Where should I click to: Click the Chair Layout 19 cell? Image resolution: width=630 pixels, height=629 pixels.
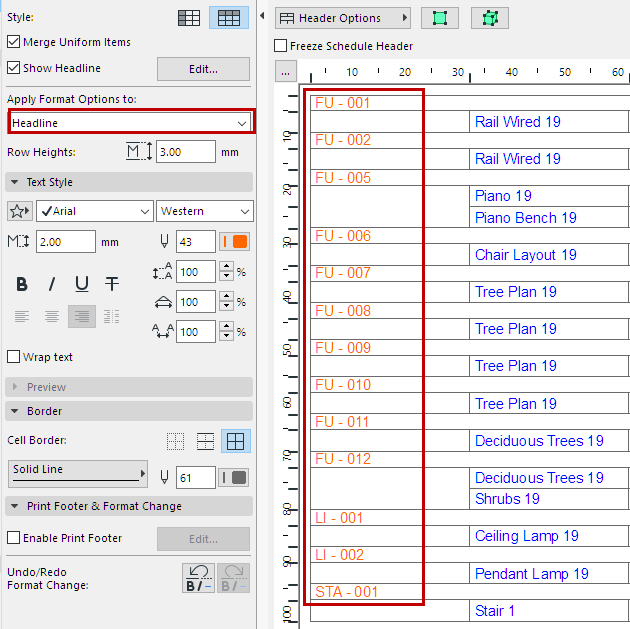(x=548, y=254)
